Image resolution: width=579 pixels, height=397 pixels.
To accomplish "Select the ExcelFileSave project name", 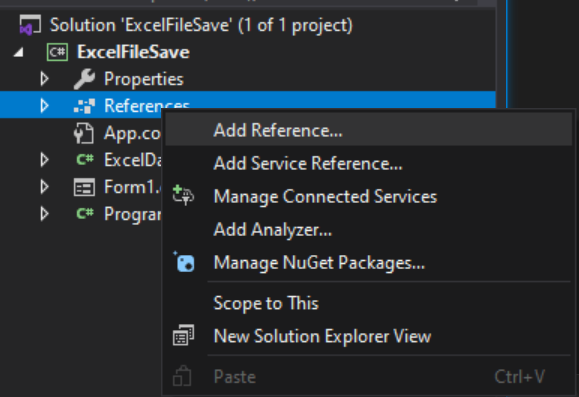I will pos(133,52).
